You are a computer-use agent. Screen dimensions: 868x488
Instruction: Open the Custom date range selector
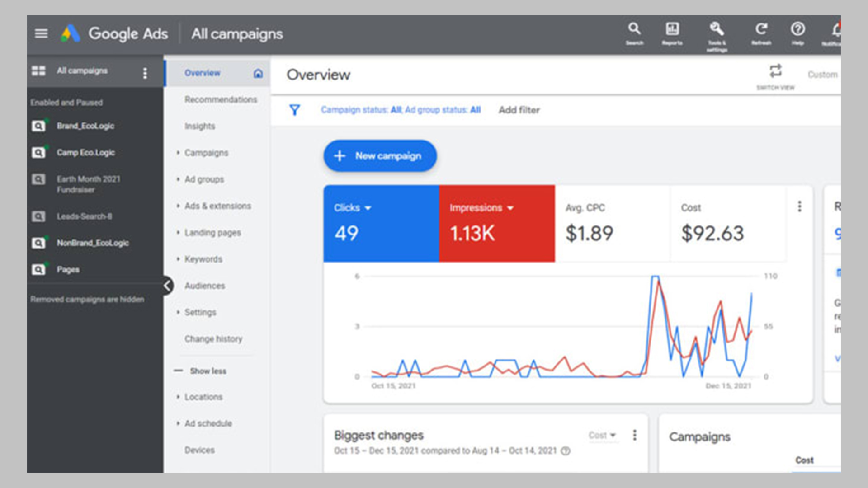point(823,75)
